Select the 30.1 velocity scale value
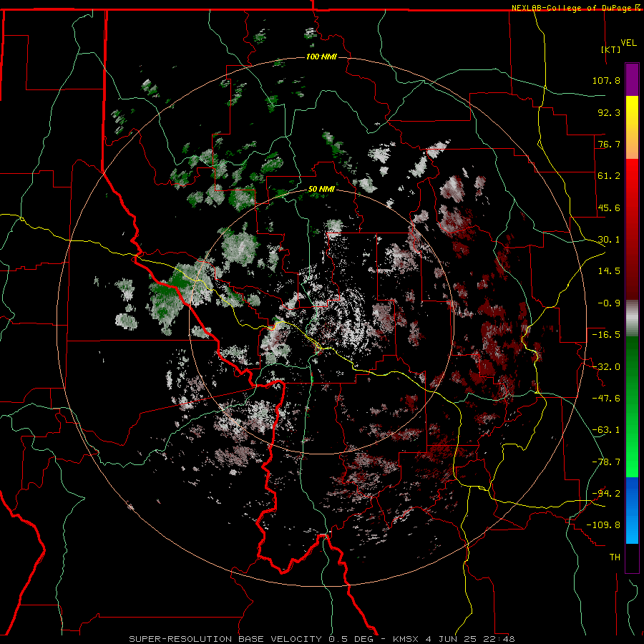The height and width of the screenshot is (644, 644). point(609,240)
